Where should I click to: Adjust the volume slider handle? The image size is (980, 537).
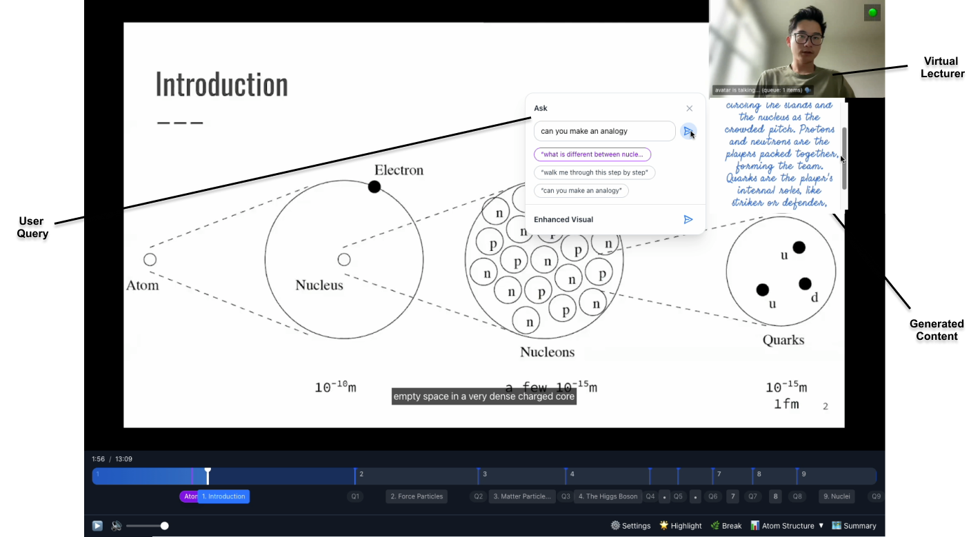point(164,526)
